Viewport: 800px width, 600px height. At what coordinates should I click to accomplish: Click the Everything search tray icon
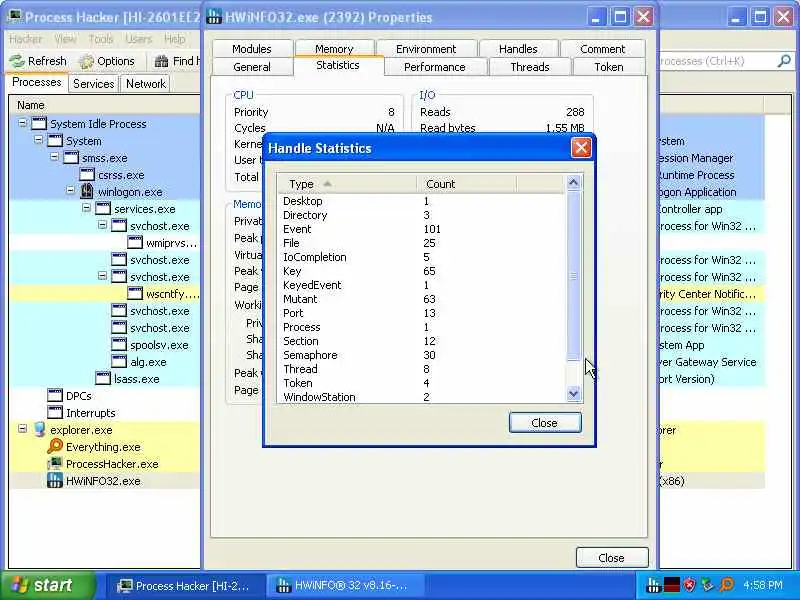click(726, 585)
